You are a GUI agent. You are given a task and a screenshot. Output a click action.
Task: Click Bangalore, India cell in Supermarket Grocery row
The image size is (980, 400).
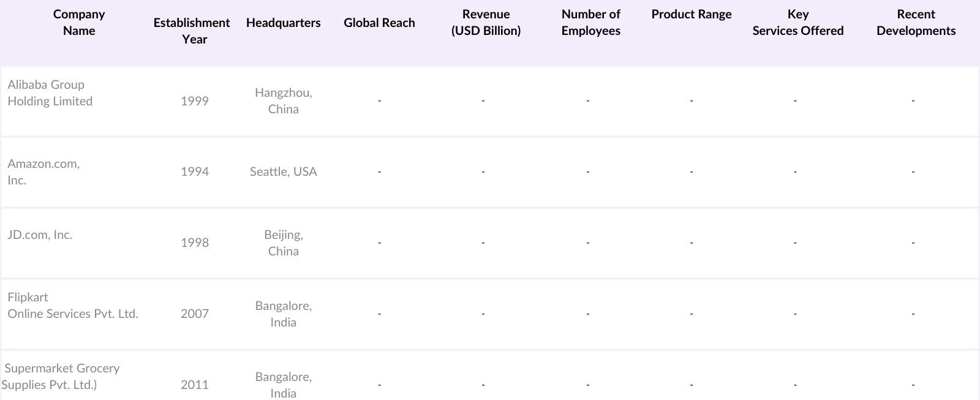point(284,385)
